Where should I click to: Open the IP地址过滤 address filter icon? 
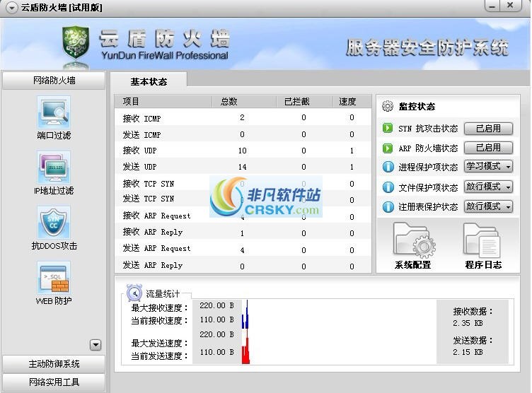pyautogui.click(x=54, y=168)
